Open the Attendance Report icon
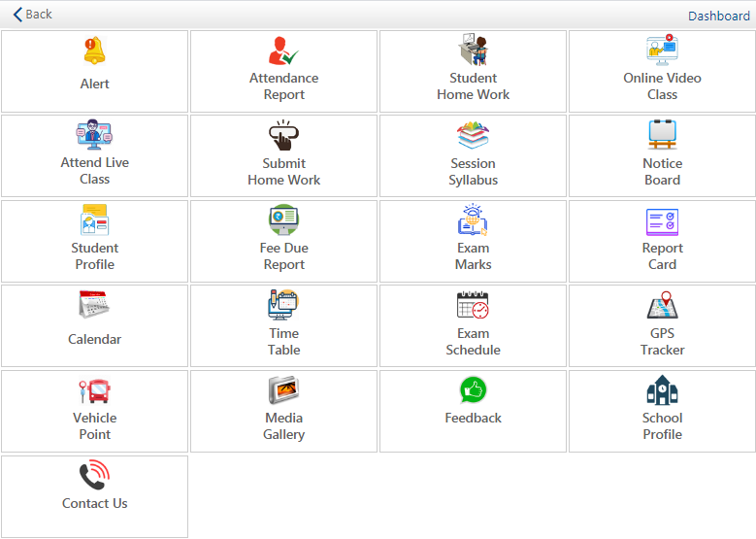Image resolution: width=756 pixels, height=539 pixels. [x=283, y=51]
